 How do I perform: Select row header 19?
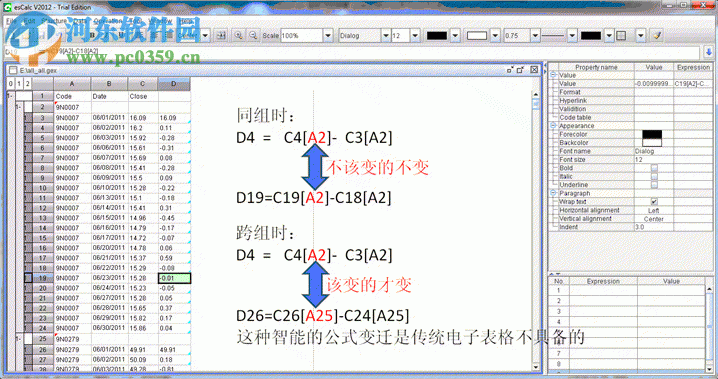point(43,278)
